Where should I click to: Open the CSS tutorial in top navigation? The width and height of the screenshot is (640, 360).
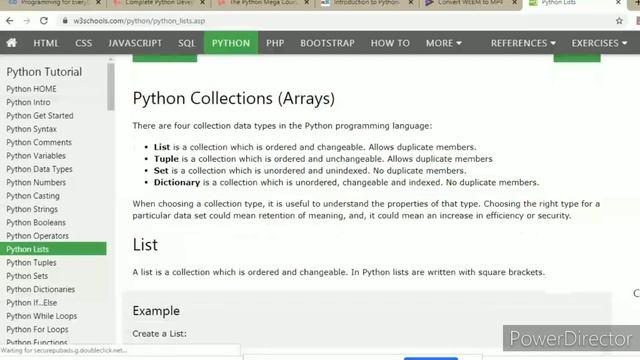pos(83,43)
